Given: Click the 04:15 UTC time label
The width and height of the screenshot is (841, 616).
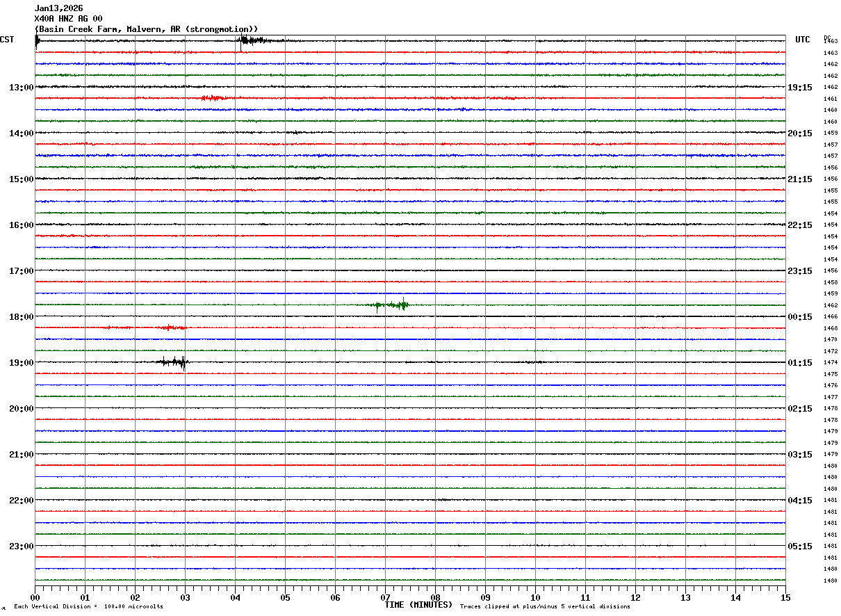Looking at the screenshot, I should point(800,501).
